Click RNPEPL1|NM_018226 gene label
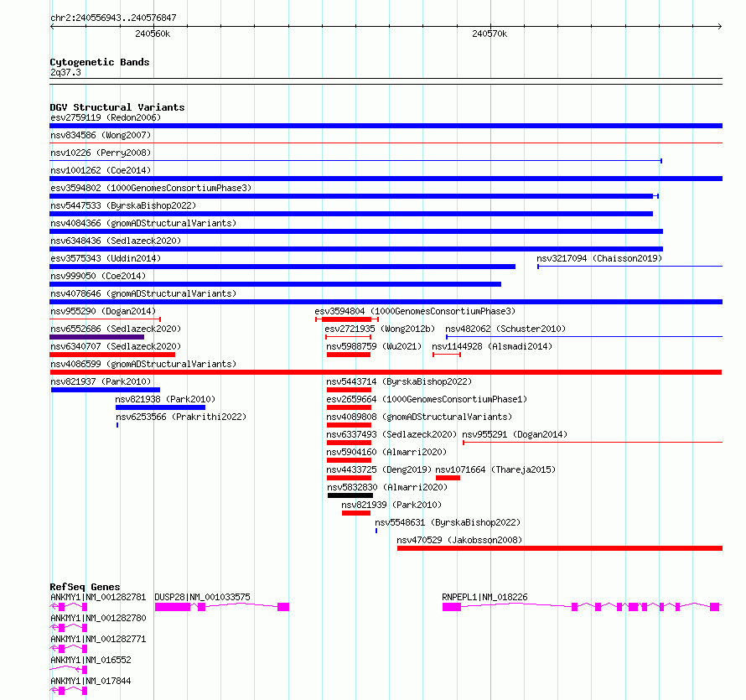Image resolution: width=746 pixels, height=700 pixels. coord(484,597)
